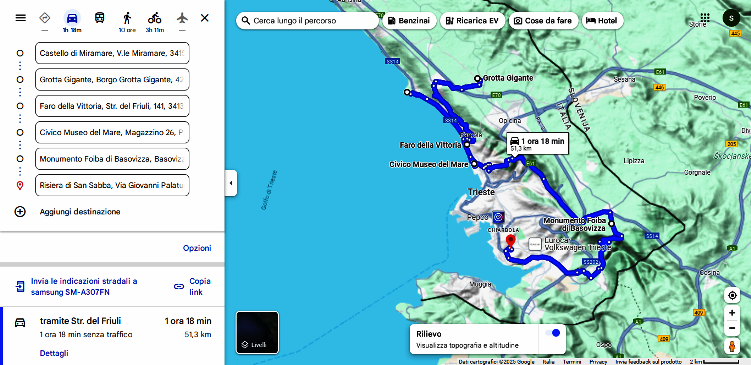This screenshot has width=751, height=365.
Task: Select the cycling travel mode
Action: coord(154,18)
